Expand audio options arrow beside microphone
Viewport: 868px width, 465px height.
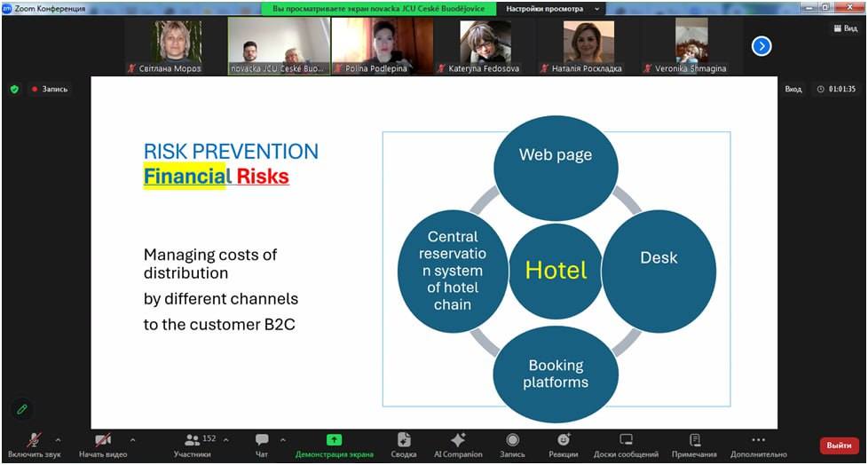(59, 439)
